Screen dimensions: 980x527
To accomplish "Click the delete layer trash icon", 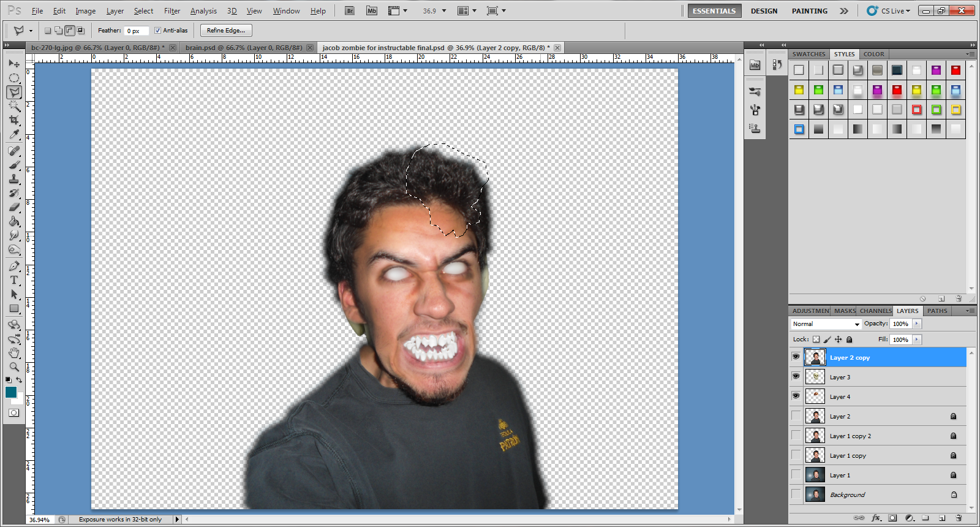I will 959,518.
